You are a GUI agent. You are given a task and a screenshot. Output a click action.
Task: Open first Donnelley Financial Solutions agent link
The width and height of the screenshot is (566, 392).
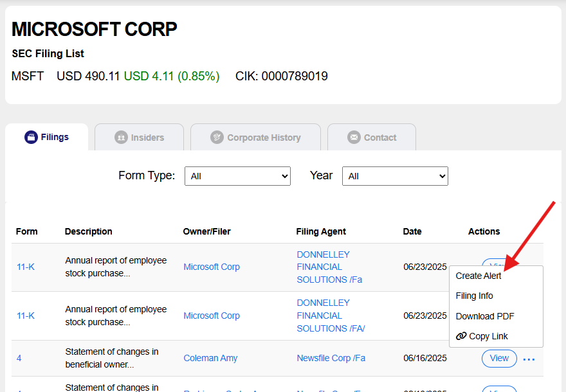click(x=329, y=267)
